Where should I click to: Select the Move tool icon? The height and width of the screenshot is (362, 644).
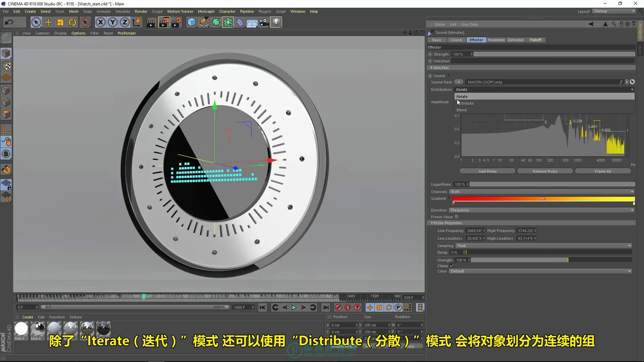tap(48, 22)
